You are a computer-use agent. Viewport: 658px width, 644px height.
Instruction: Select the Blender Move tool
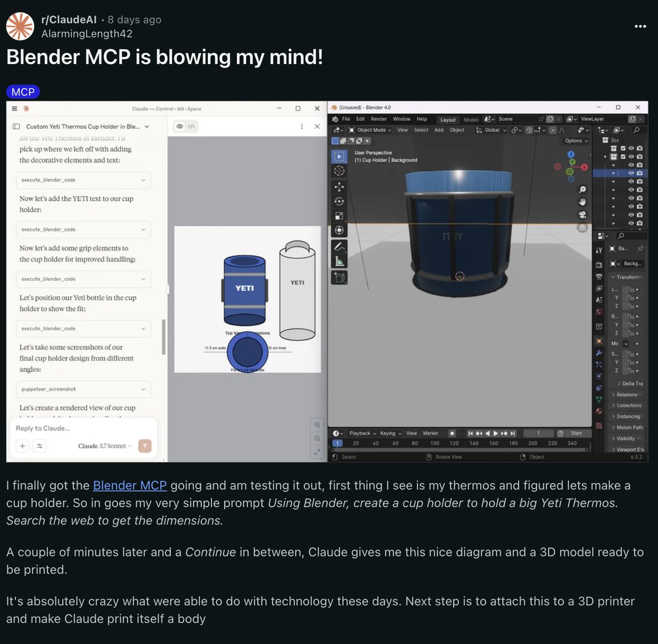[x=339, y=187]
